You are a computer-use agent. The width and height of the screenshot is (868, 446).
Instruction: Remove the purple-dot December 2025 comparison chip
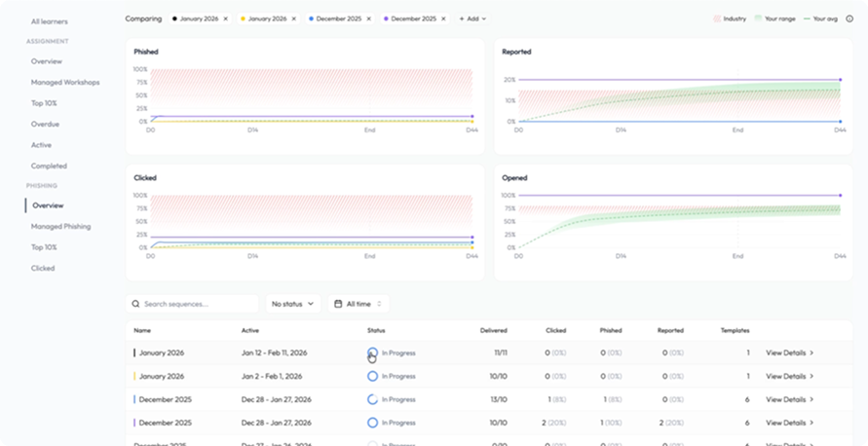coord(443,19)
